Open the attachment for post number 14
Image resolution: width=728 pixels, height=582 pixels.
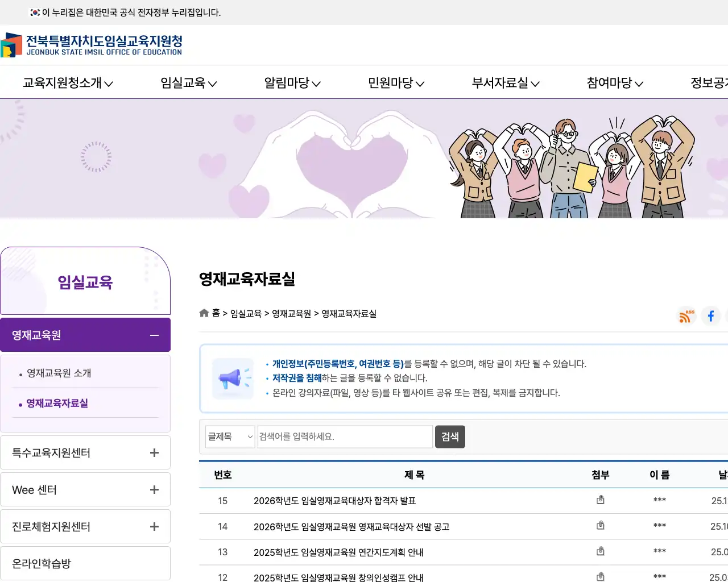pyautogui.click(x=600, y=525)
